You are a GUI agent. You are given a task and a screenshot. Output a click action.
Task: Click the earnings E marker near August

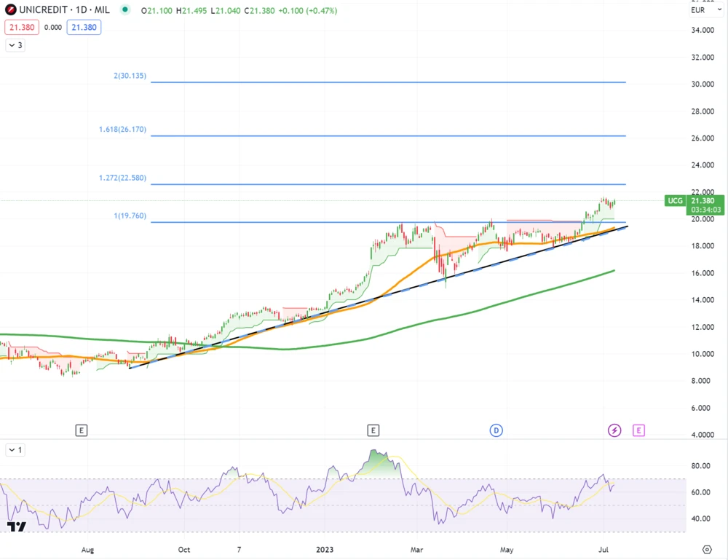click(81, 430)
